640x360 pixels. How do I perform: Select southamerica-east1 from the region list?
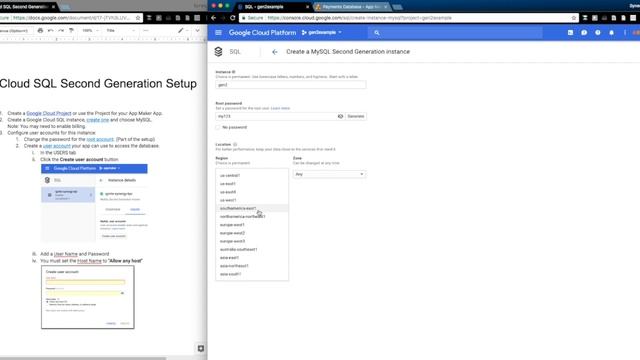[x=252, y=208]
